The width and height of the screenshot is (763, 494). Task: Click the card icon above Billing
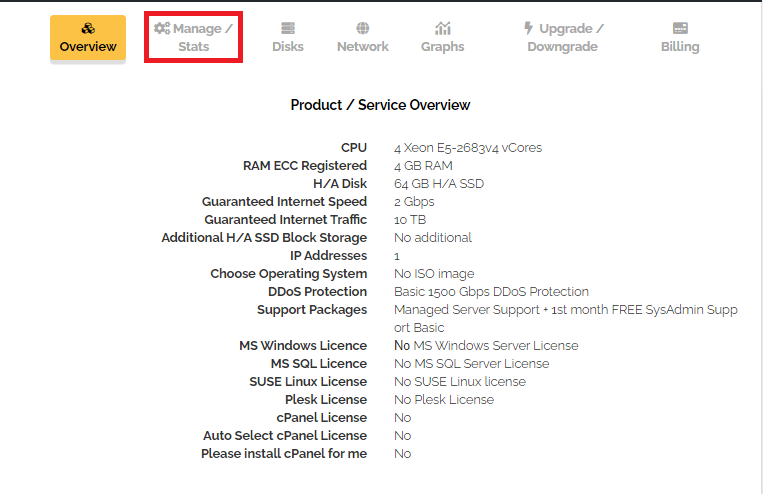tap(680, 28)
